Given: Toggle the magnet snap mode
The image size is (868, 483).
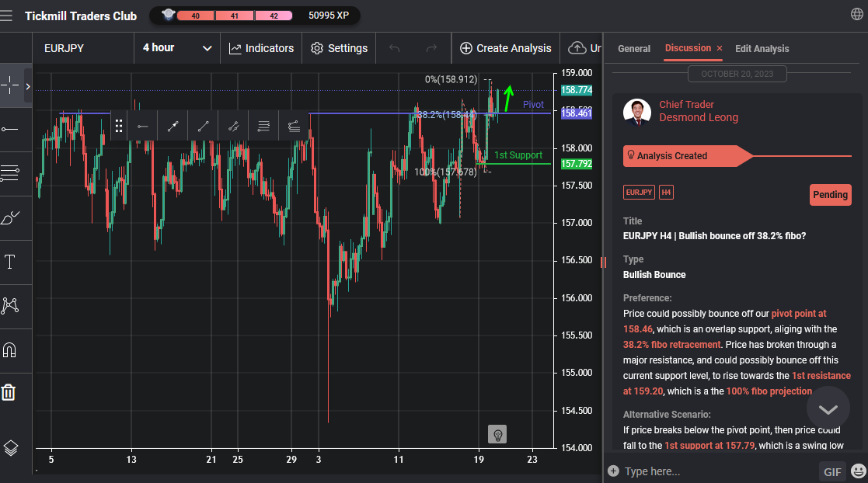Looking at the screenshot, I should pos(10,349).
